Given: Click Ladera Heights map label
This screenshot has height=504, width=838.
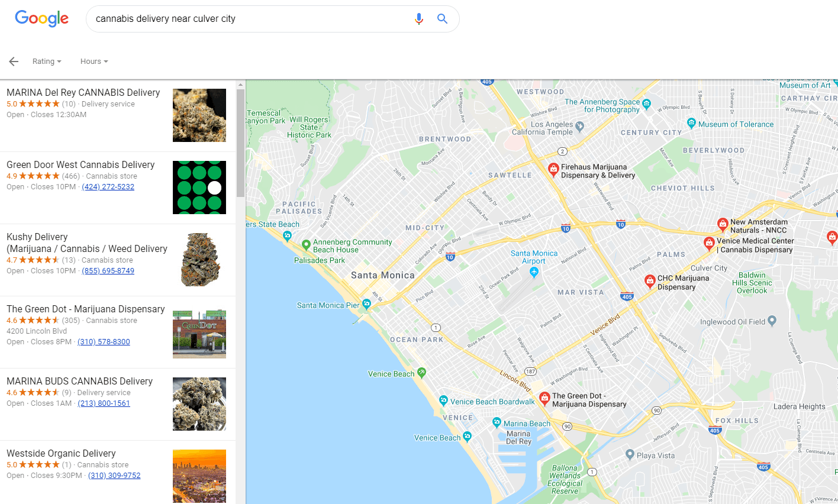Looking at the screenshot, I should coord(800,406).
